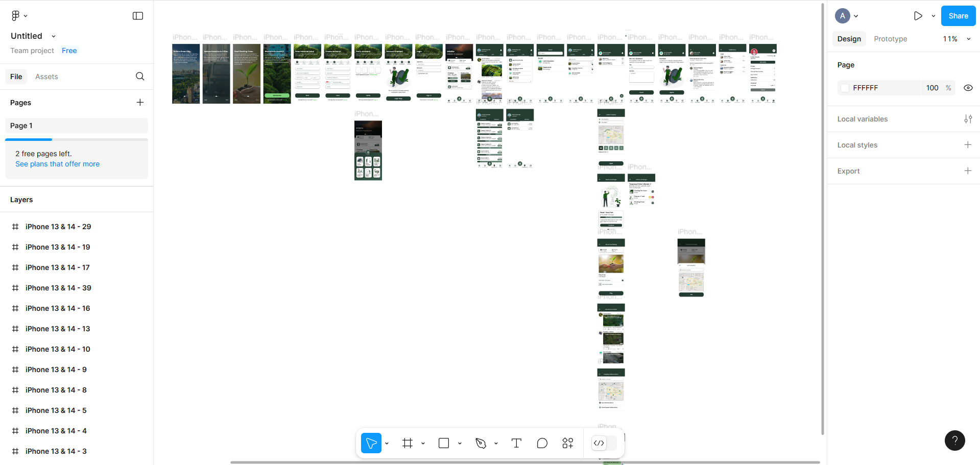The image size is (980, 465).
Task: Select the Pen tool
Action: point(481,443)
